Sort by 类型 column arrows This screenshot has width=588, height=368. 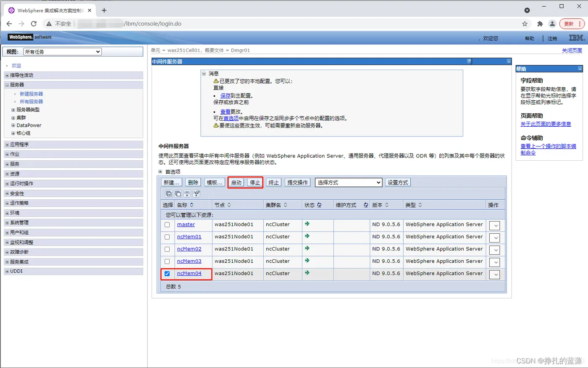420,205
